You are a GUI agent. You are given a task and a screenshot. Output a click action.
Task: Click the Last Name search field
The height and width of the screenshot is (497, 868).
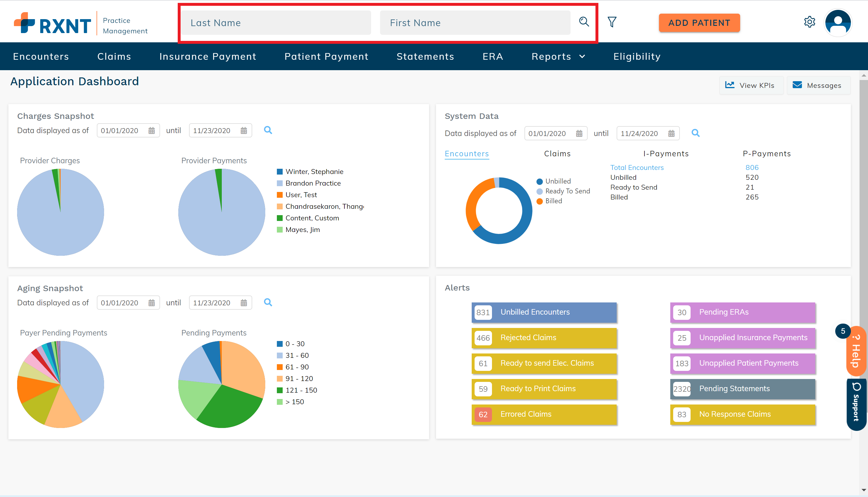(x=276, y=23)
